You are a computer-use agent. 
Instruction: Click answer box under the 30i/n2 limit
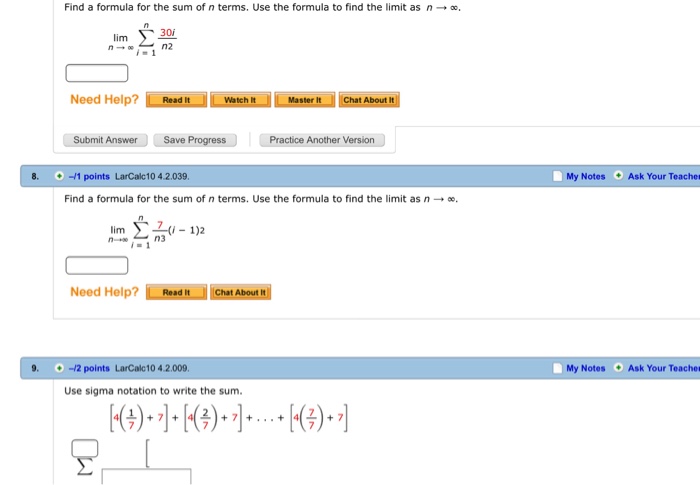[x=97, y=72]
